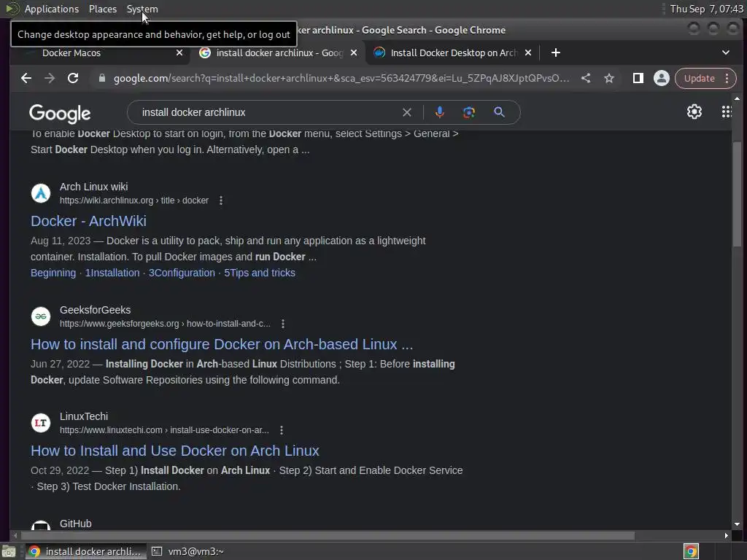Click the horizontal scrollbar thumb
Image resolution: width=747 pixels, height=560 pixels.
327,536
